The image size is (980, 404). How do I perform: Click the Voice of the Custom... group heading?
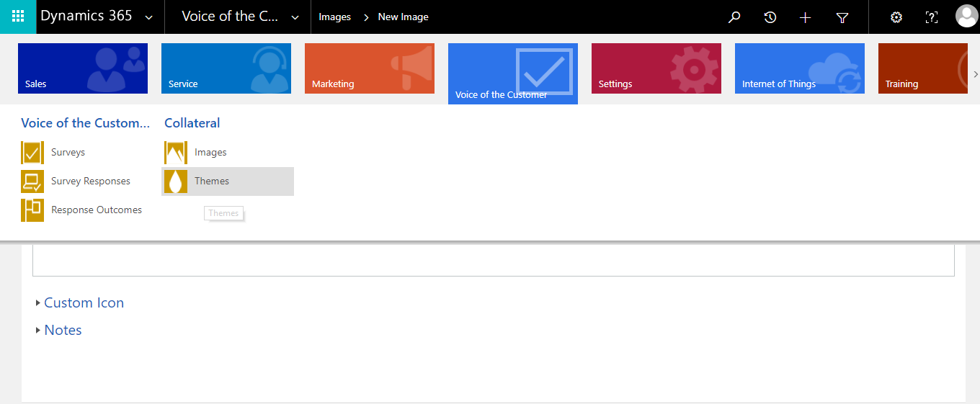click(86, 123)
